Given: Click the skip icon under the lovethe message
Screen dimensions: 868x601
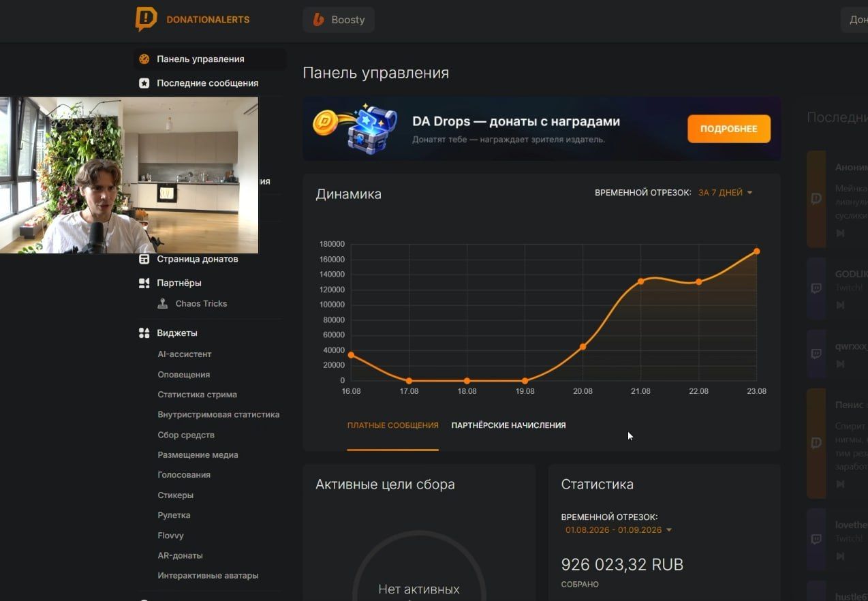Looking at the screenshot, I should [840, 556].
